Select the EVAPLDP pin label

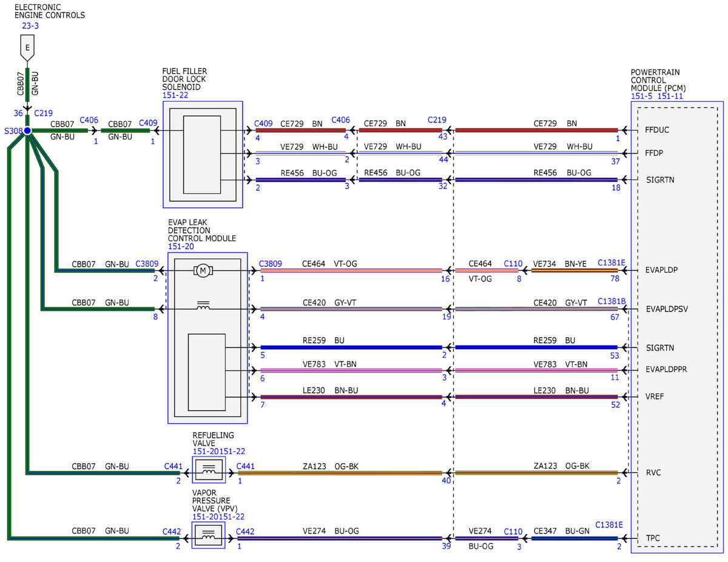(x=662, y=270)
